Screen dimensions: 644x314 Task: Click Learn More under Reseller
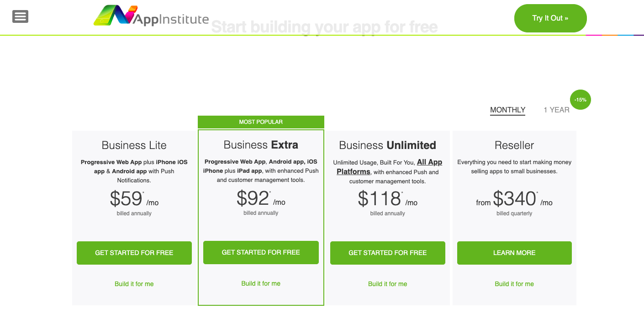tap(514, 253)
